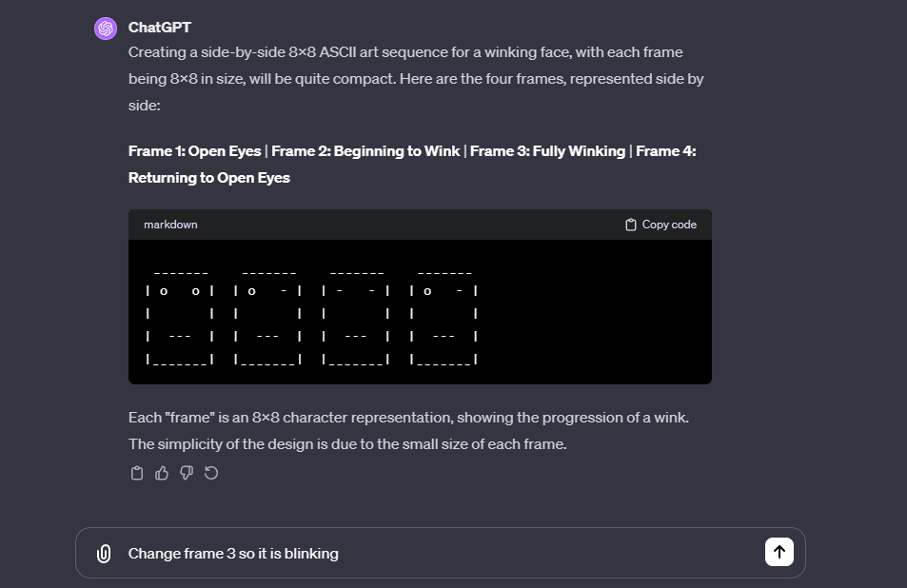Send the message with the up arrow button
Screen dimensions: 907x588
779,552
